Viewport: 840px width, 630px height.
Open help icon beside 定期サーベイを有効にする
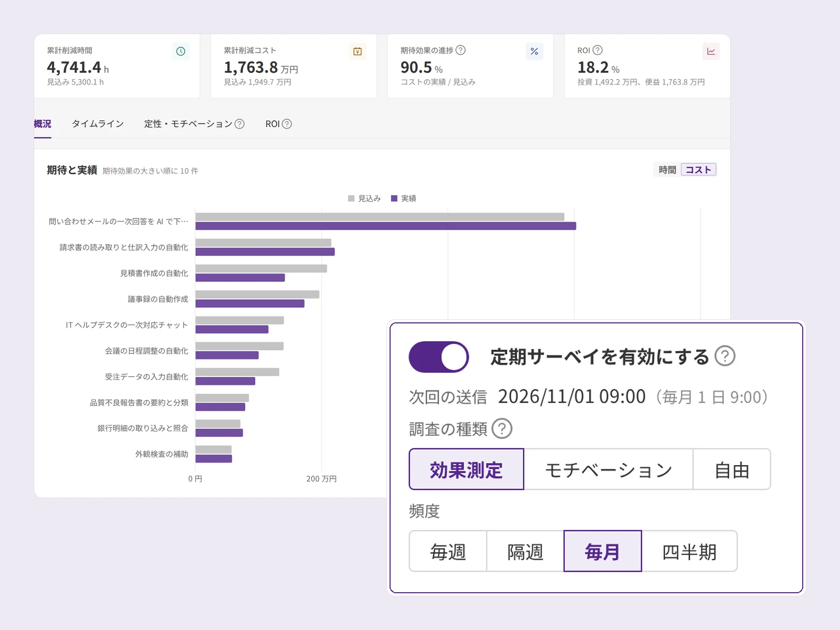725,356
